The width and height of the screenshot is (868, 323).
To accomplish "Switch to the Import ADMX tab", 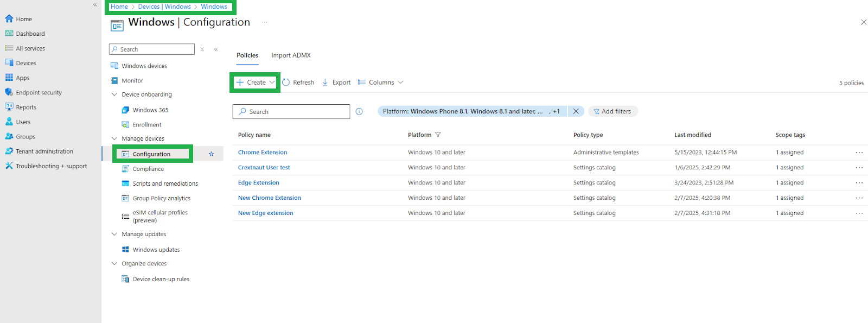I will pyautogui.click(x=291, y=55).
